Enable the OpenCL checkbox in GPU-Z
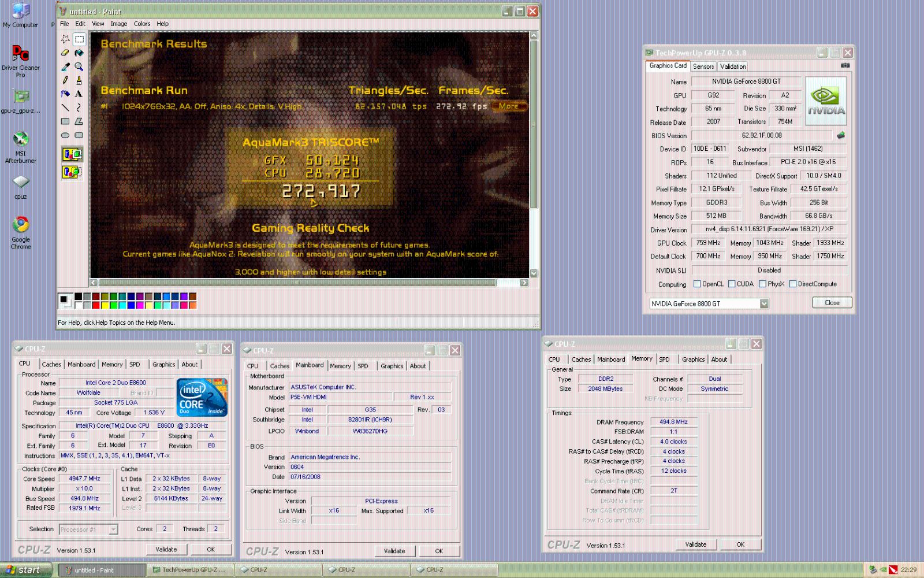This screenshot has width=924, height=578. point(697,284)
